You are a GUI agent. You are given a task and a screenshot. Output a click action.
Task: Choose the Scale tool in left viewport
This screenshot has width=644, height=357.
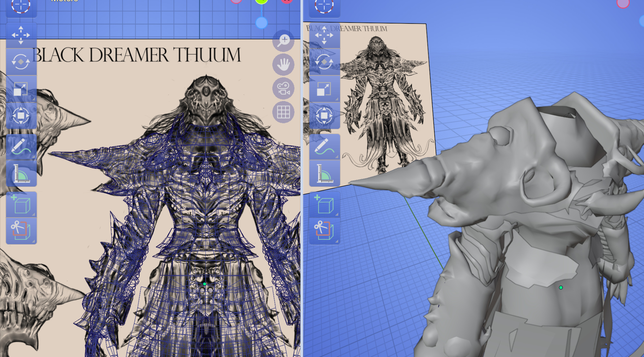(21, 89)
